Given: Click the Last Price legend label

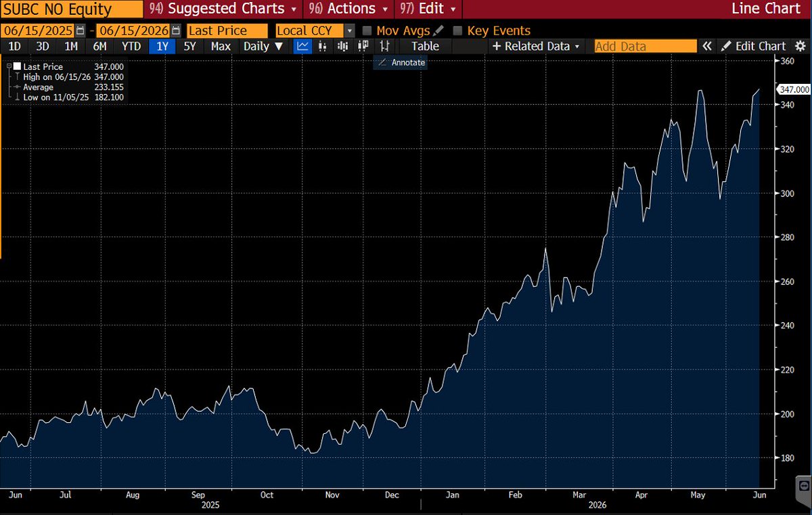Looking at the screenshot, I should tap(43, 67).
